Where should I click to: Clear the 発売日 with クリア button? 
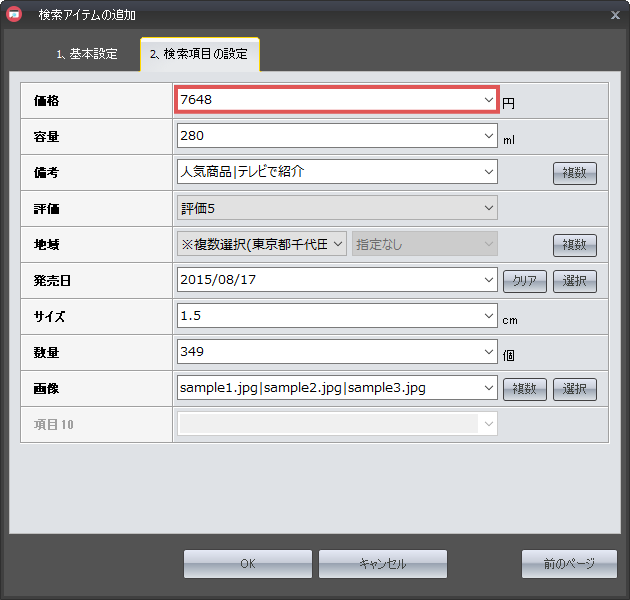pos(525,281)
